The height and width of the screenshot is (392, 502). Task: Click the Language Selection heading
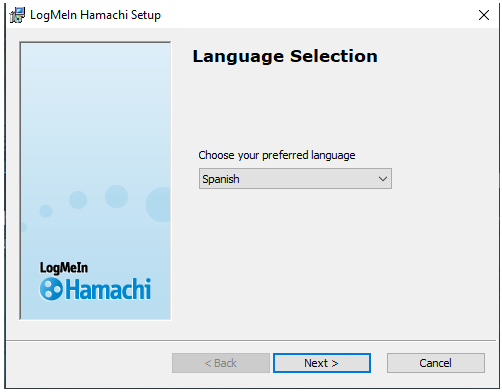(x=285, y=56)
